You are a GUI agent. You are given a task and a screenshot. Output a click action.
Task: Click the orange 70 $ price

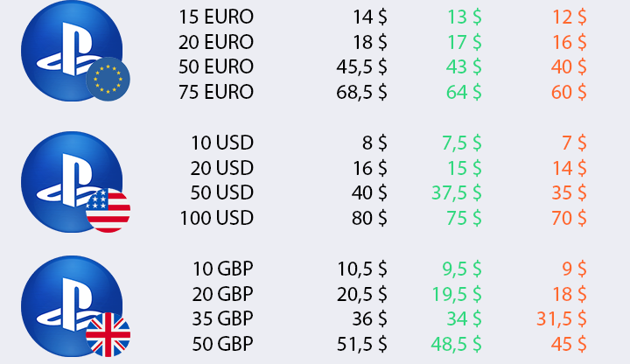coord(569,219)
